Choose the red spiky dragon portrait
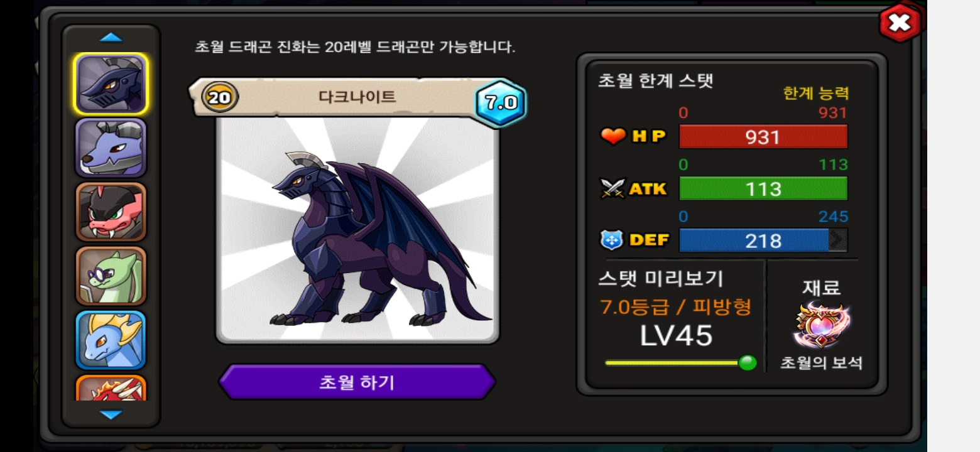This screenshot has height=452, width=980. pyautogui.click(x=111, y=388)
